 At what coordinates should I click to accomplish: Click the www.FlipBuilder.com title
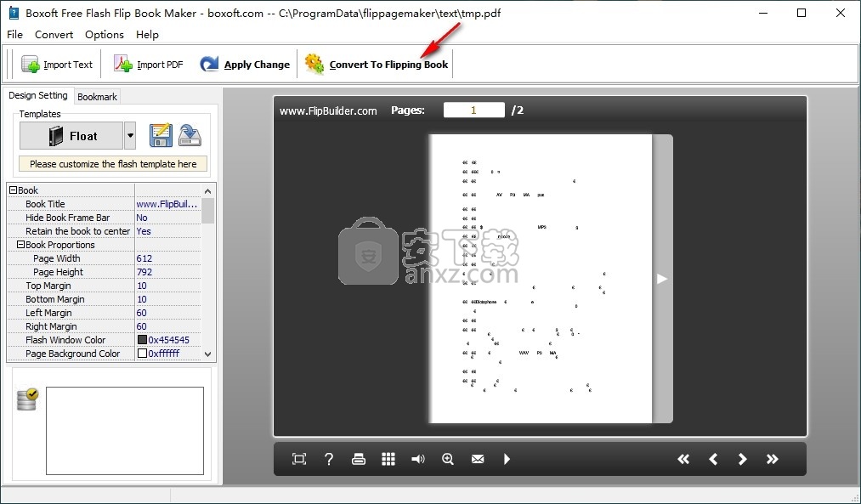[328, 110]
